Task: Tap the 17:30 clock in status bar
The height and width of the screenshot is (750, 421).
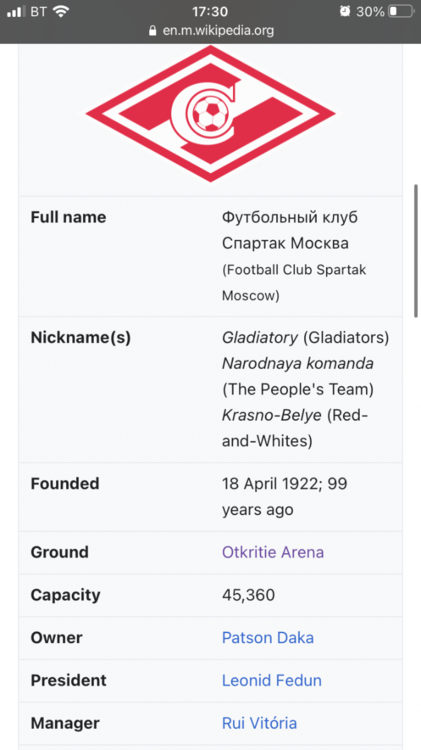Action: click(x=210, y=11)
